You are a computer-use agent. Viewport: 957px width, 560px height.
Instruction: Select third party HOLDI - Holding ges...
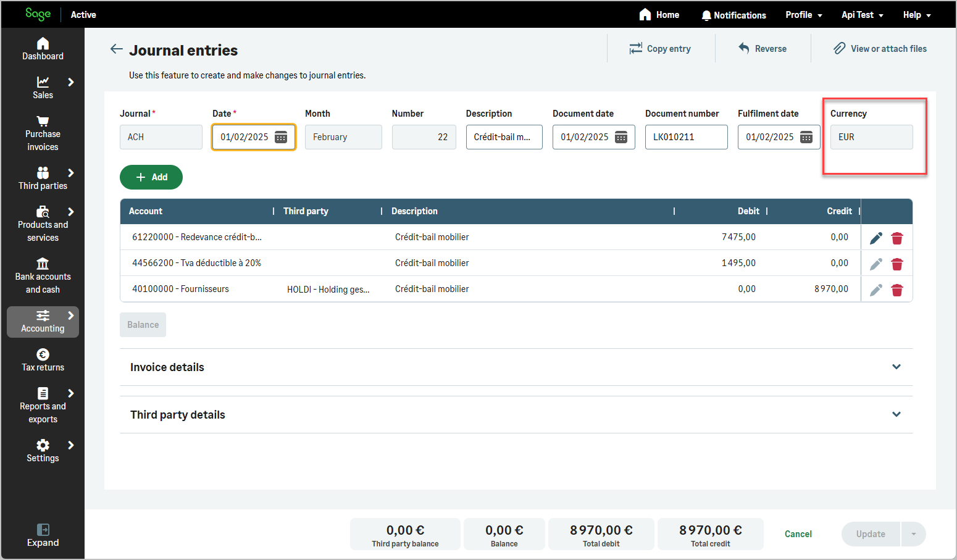click(x=328, y=289)
